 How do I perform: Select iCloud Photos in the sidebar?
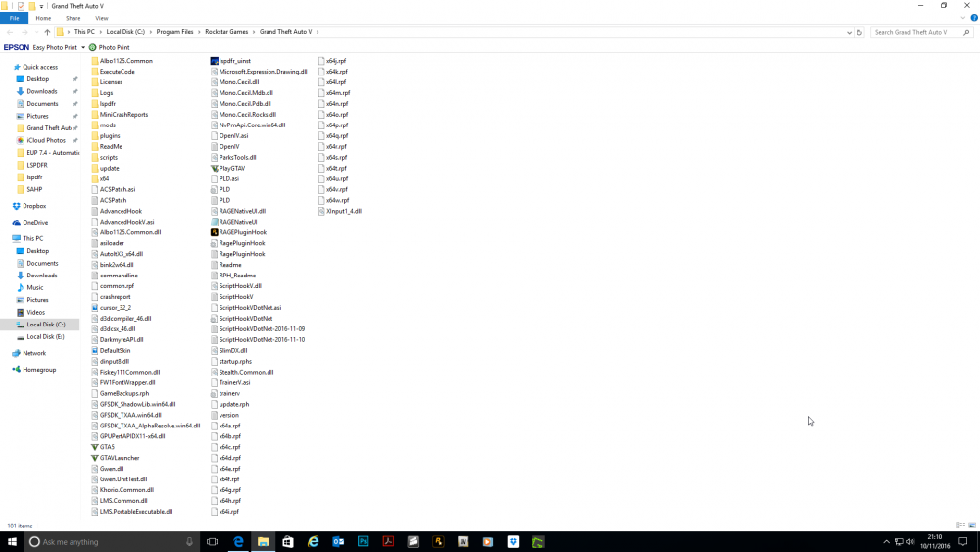click(x=46, y=140)
